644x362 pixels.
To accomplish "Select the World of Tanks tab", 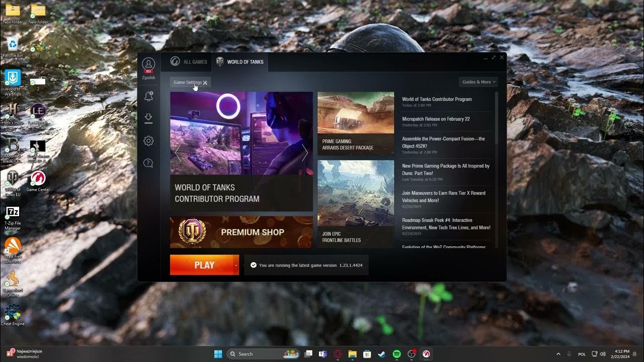I will point(240,62).
